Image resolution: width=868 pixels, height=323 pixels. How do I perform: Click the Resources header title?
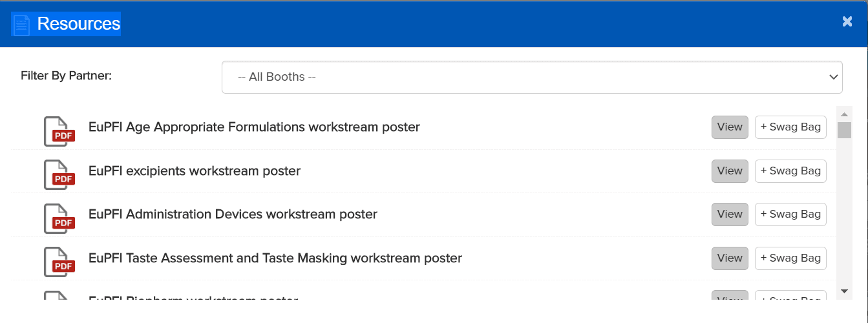point(79,24)
